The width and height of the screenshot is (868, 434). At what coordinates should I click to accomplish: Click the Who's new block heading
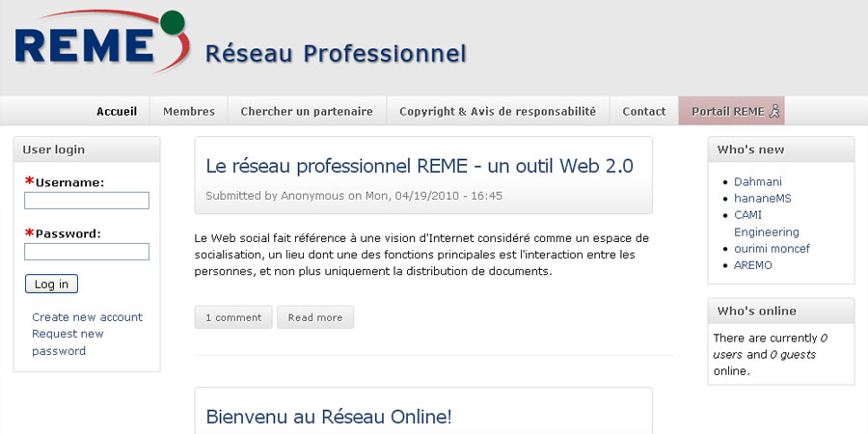pos(750,149)
